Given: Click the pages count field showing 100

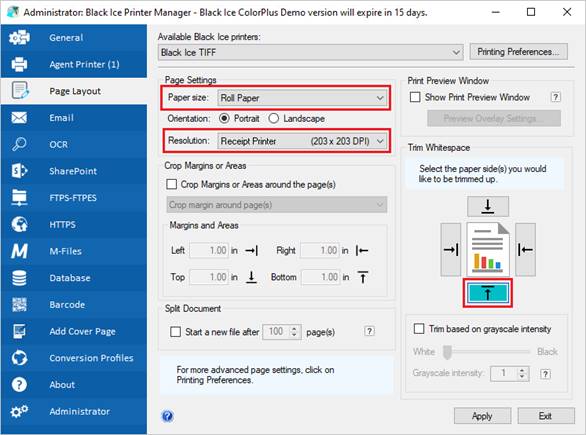Looking at the screenshot, I should click(x=277, y=331).
